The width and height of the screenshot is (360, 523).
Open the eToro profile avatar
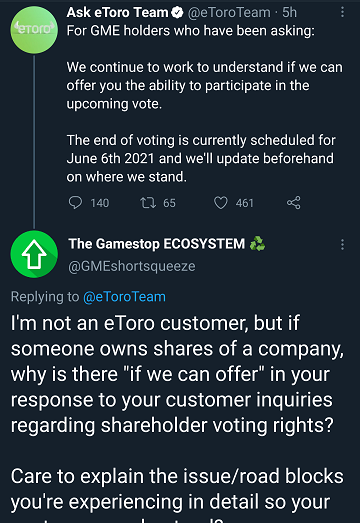click(x=34, y=30)
